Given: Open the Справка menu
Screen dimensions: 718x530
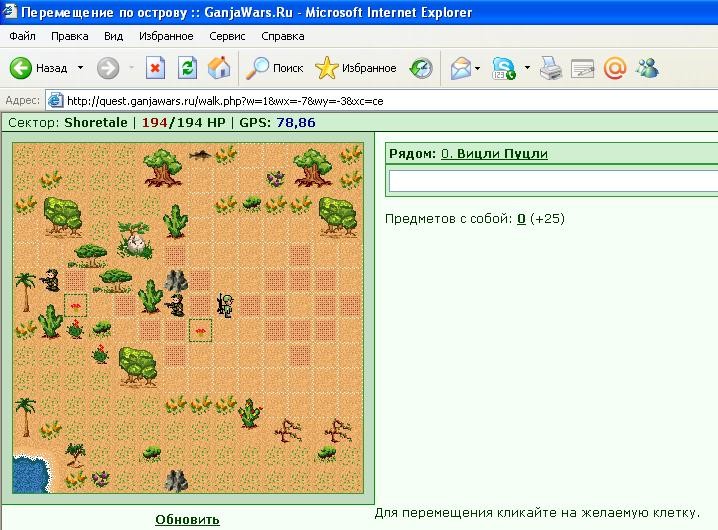Looking at the screenshot, I should [283, 36].
